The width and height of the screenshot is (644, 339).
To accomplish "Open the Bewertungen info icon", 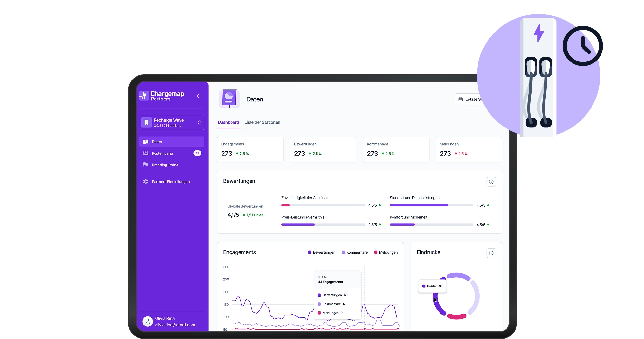I will [491, 182].
